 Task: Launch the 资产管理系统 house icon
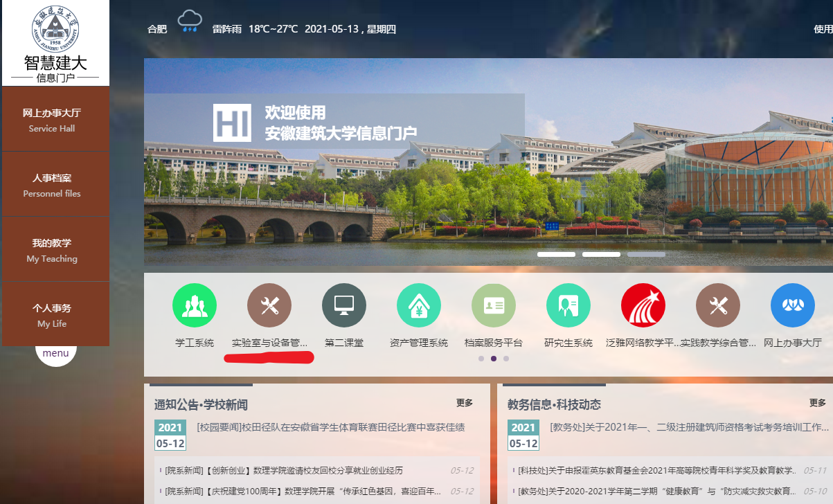point(419,305)
